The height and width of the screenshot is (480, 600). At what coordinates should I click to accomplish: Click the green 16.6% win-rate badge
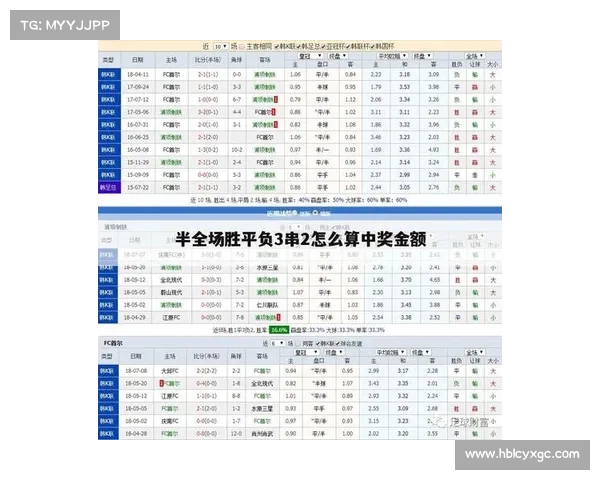(x=279, y=330)
